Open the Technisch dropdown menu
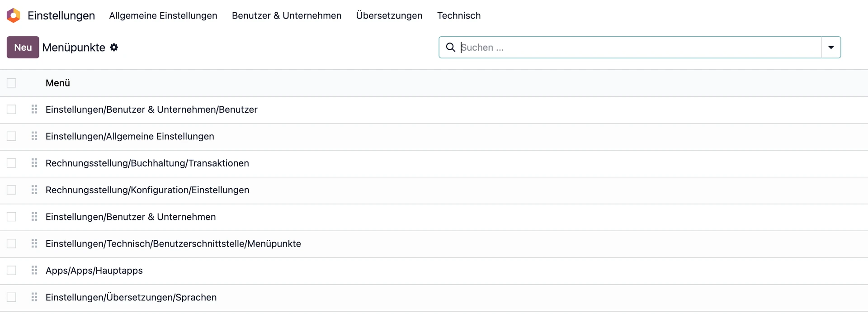This screenshot has height=314, width=868. pyautogui.click(x=458, y=15)
